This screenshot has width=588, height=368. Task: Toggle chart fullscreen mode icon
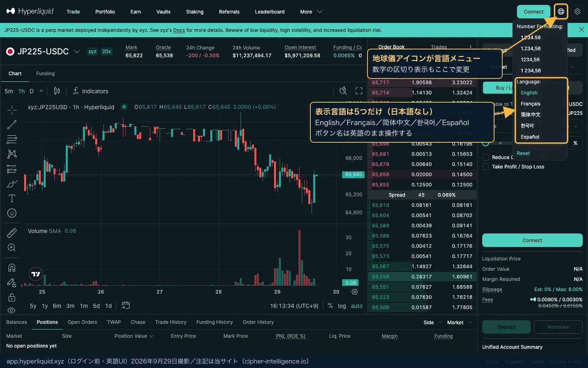(x=359, y=91)
